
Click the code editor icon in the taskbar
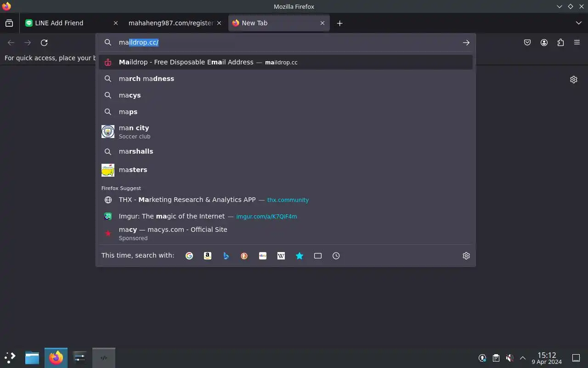tap(104, 357)
